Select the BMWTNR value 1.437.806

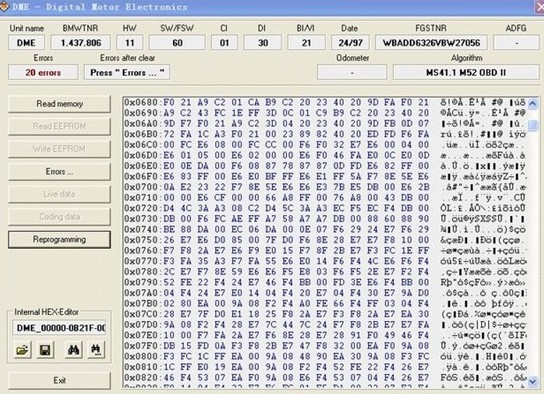(81, 43)
